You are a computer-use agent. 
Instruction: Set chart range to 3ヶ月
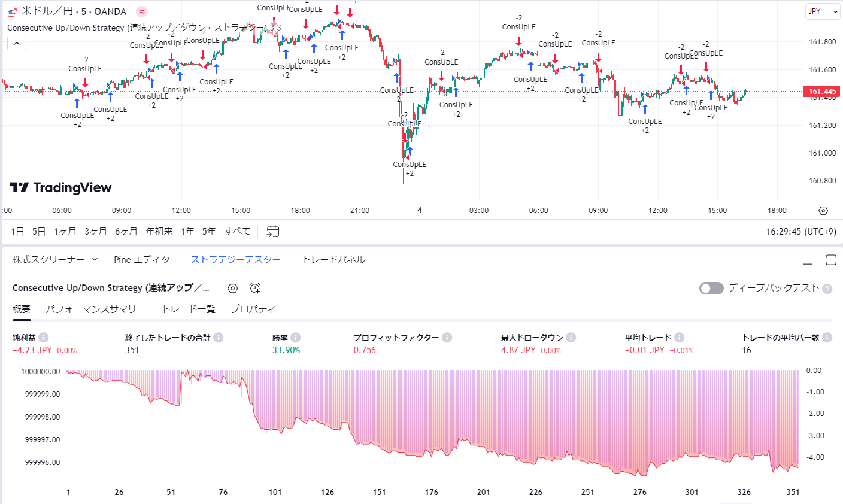coord(96,232)
